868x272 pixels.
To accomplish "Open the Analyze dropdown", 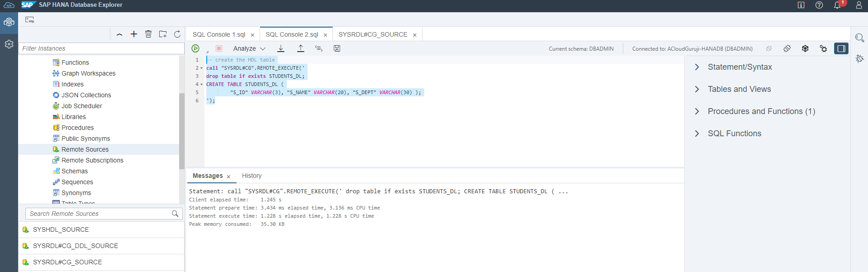I will tap(249, 48).
